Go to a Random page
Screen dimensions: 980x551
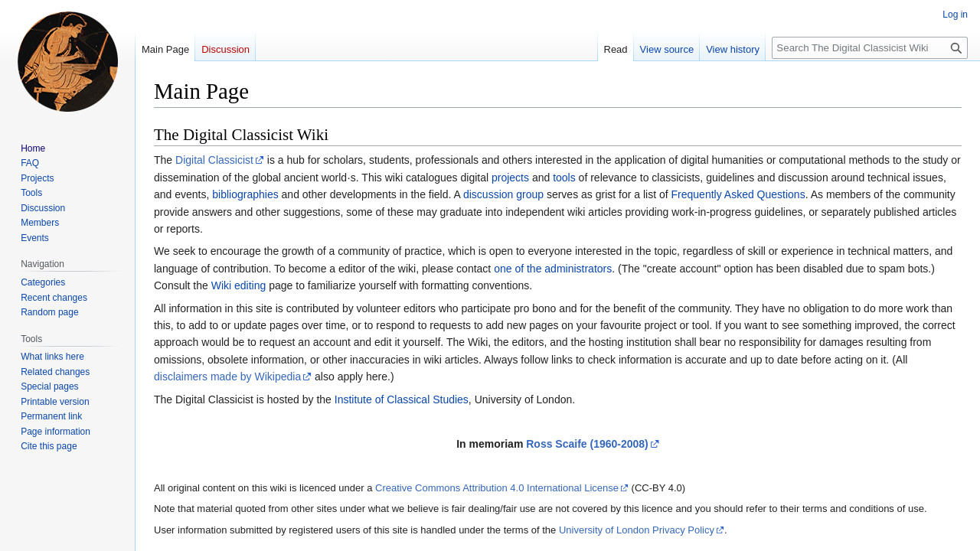click(49, 312)
